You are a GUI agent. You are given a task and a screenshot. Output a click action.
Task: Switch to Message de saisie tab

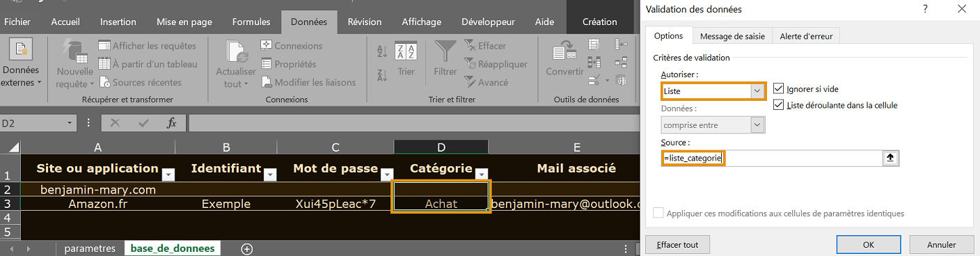point(732,36)
